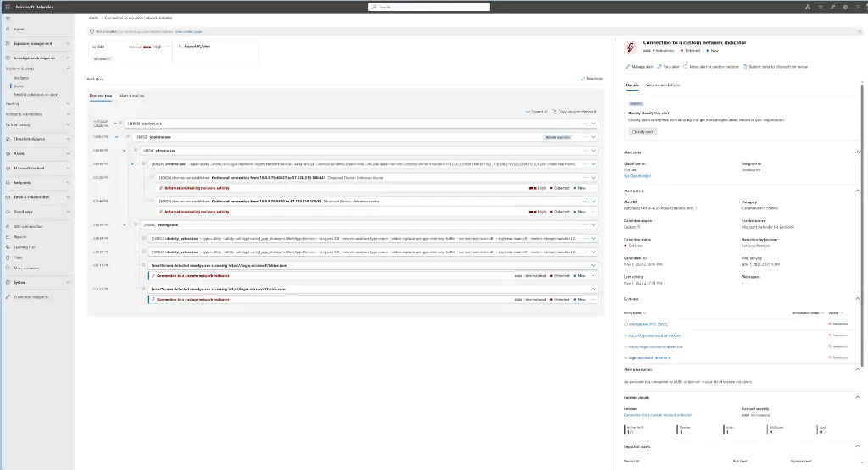Click Submit items to Microsoft for review
This screenshot has width=868, height=470.
click(775, 66)
